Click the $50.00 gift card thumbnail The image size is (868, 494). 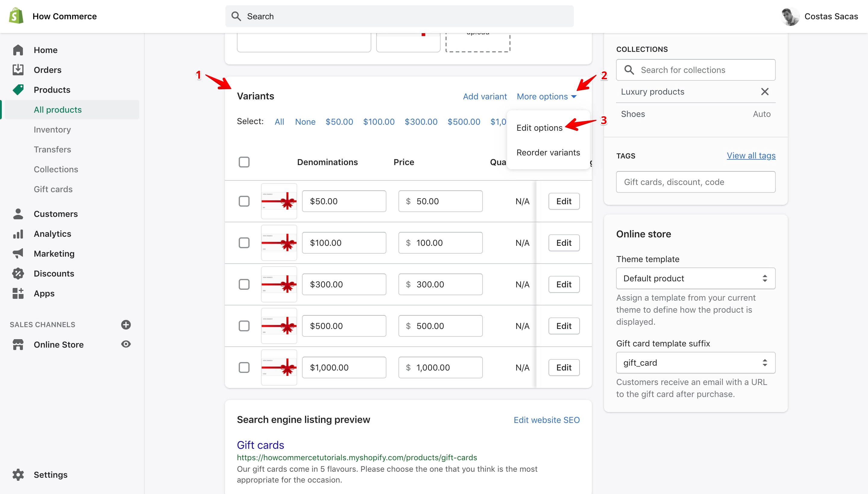pos(279,201)
